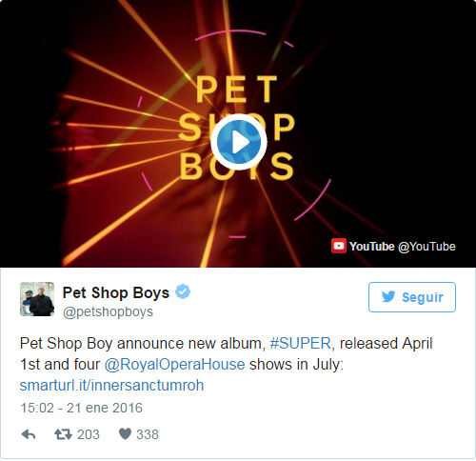Retweet using the retweet arrows icon
476x461 pixels.
tap(63, 434)
